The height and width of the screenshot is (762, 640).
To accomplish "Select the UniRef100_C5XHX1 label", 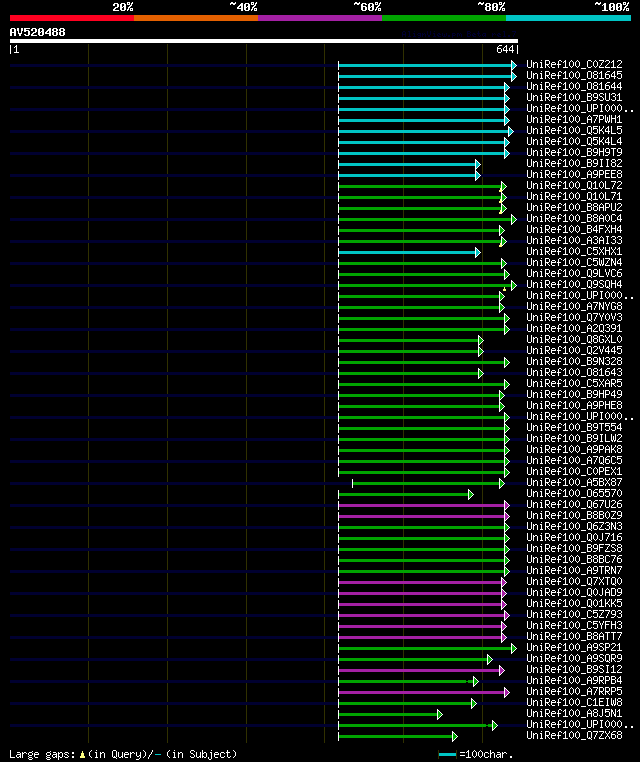I will (574, 251).
